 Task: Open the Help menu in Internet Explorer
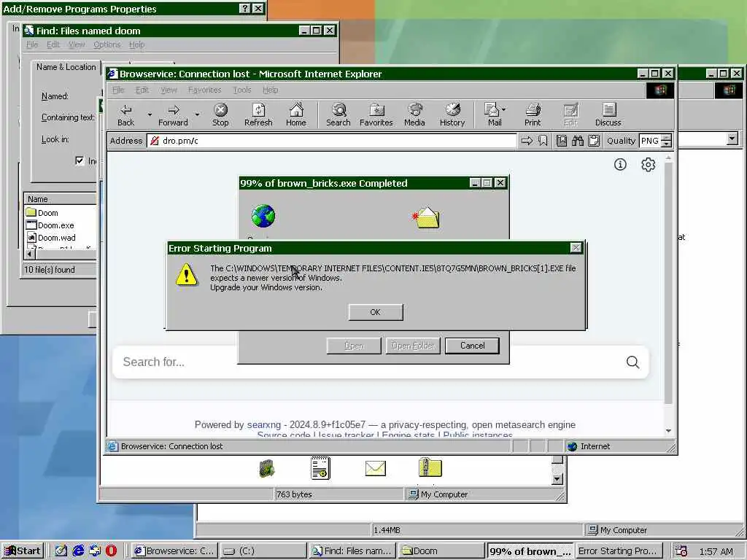(x=270, y=90)
